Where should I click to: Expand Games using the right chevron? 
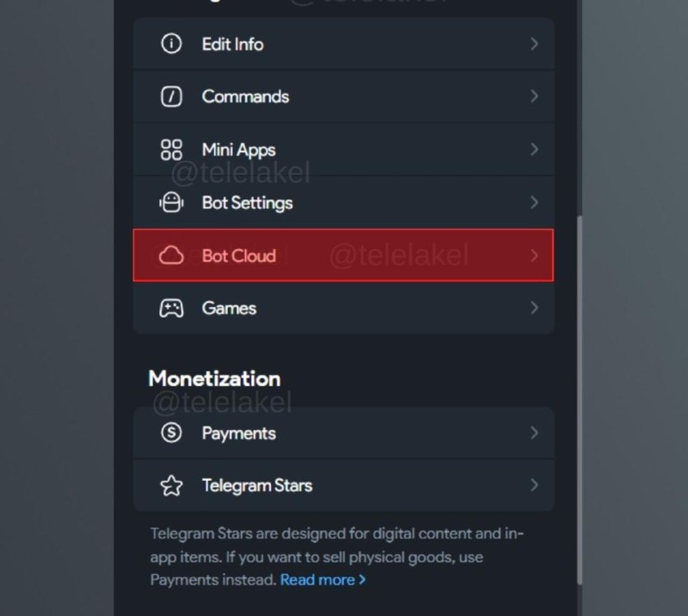coord(534,308)
